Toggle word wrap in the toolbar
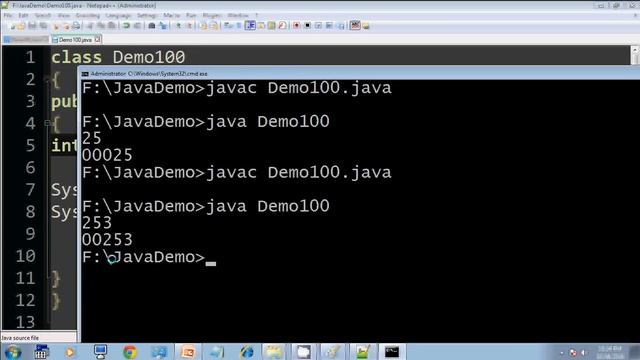This screenshot has width=640, height=360. (x=228, y=26)
